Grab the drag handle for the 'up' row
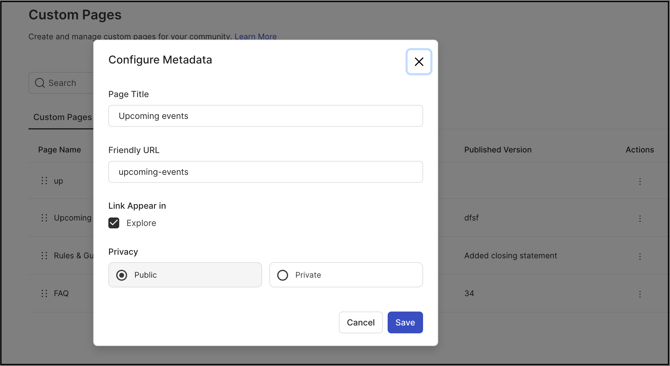 pos(44,181)
